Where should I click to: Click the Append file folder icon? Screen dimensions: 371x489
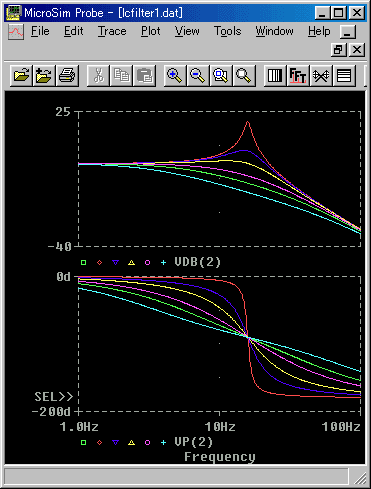tap(44, 76)
